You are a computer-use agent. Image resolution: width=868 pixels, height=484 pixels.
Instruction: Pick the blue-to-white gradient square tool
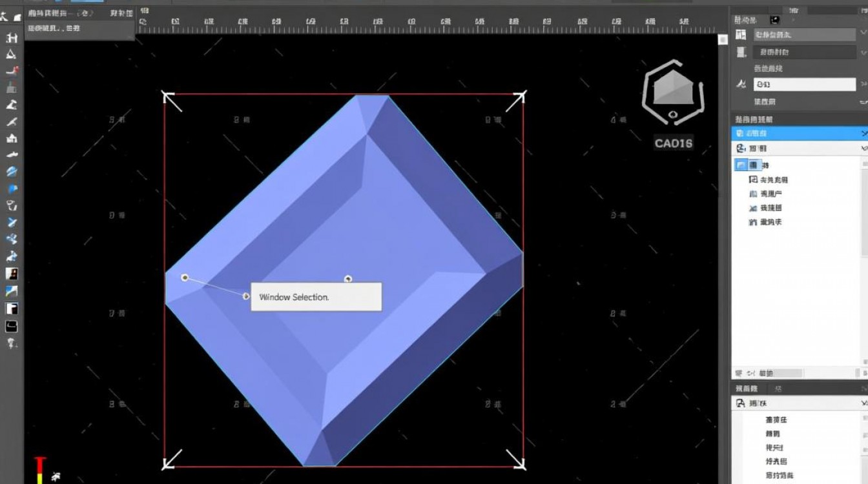(x=12, y=291)
